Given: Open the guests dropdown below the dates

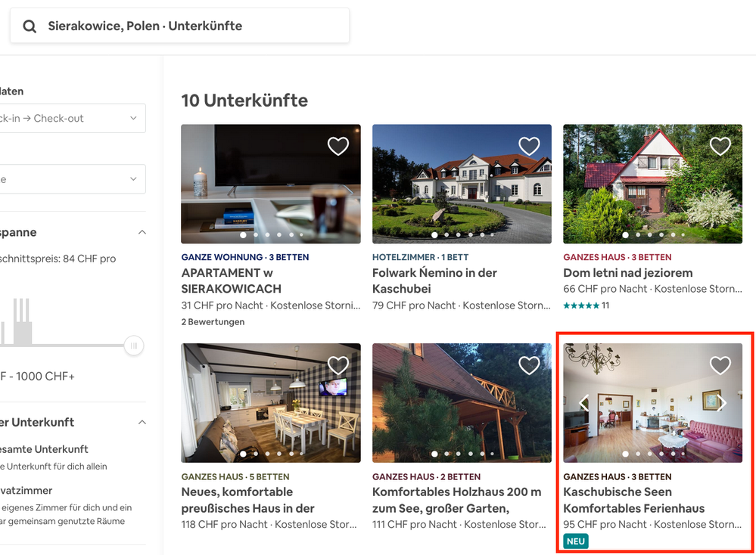Looking at the screenshot, I should (72, 179).
